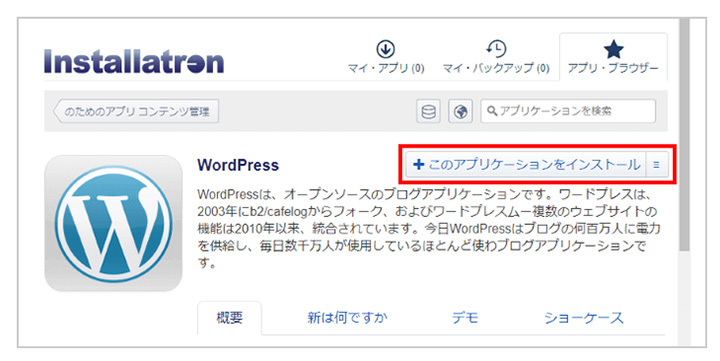This screenshot has width=720, height=361.
Task: Click the WordPress title text
Action: (238, 165)
